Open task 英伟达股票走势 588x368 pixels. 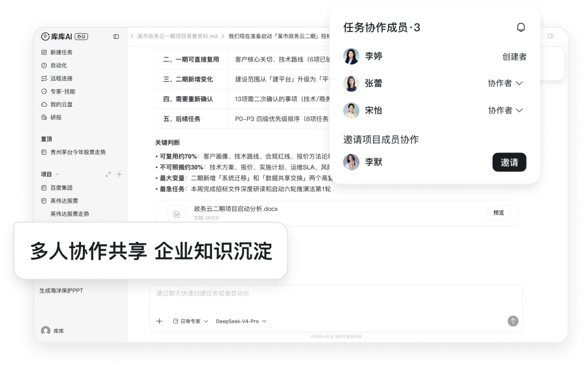click(70, 214)
